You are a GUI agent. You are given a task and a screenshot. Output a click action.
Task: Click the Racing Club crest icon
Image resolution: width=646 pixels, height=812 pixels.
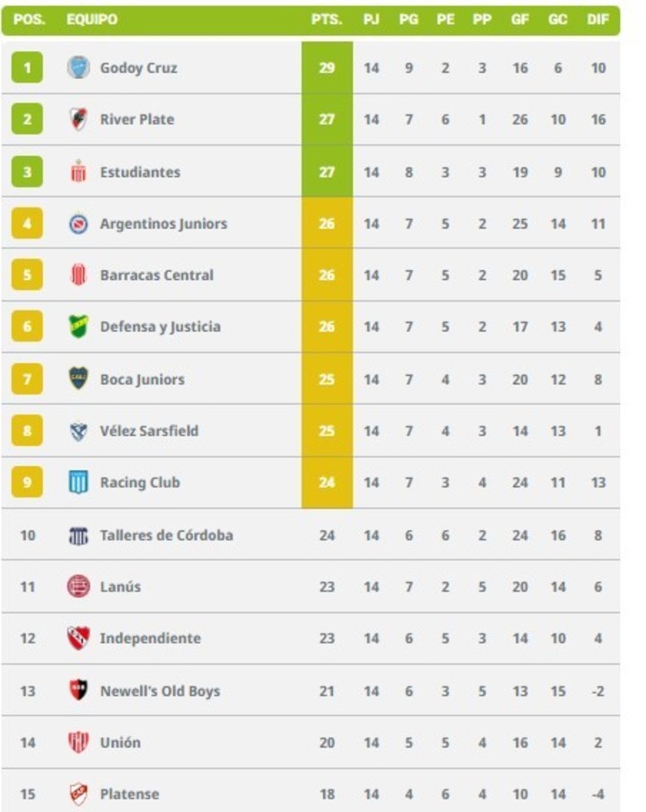[x=79, y=483]
